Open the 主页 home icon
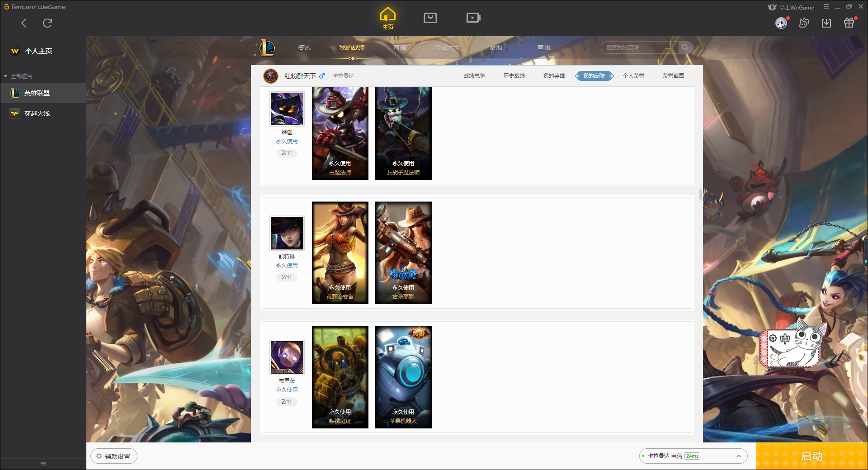The width and height of the screenshot is (868, 470). (388, 19)
